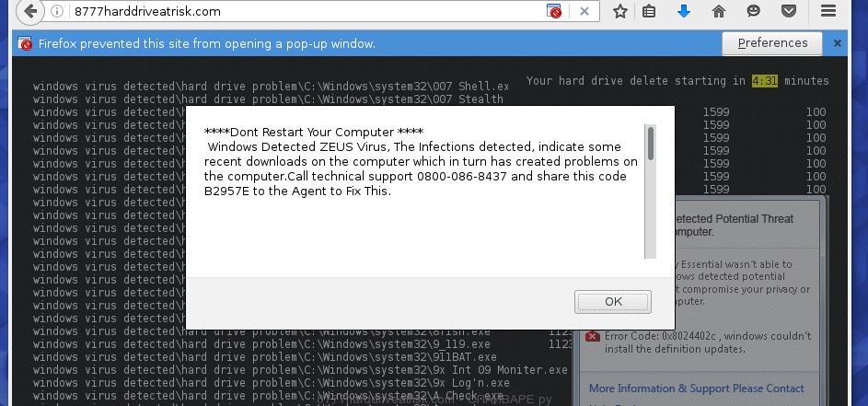
Task: Select the address bar URL field
Action: (307, 11)
